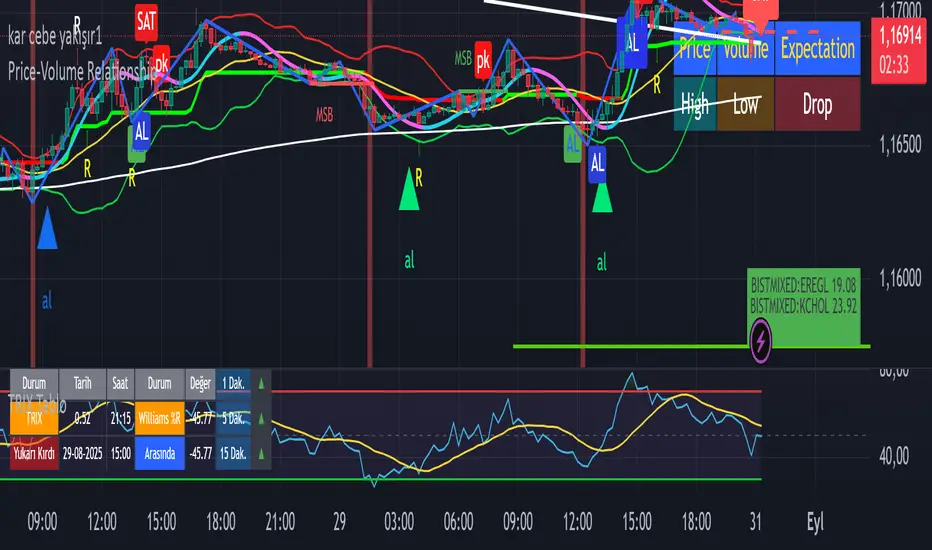
Task: Click the red SAT signal label
Action: coord(146,22)
